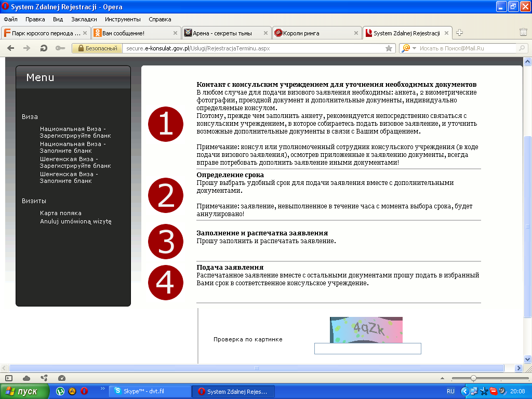This screenshot has width=532, height=399.
Task: Switch to Skype taskbar window
Action: (x=150, y=391)
